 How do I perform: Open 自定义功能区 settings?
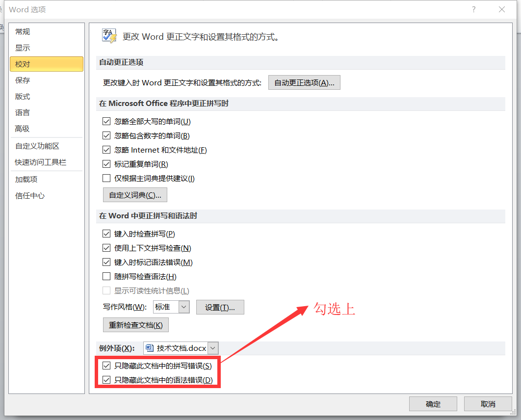47,146
